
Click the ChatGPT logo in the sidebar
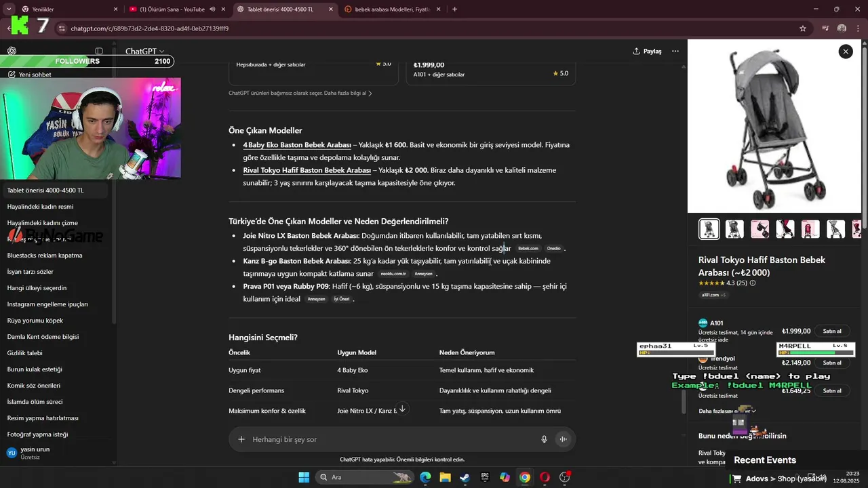coord(12,51)
